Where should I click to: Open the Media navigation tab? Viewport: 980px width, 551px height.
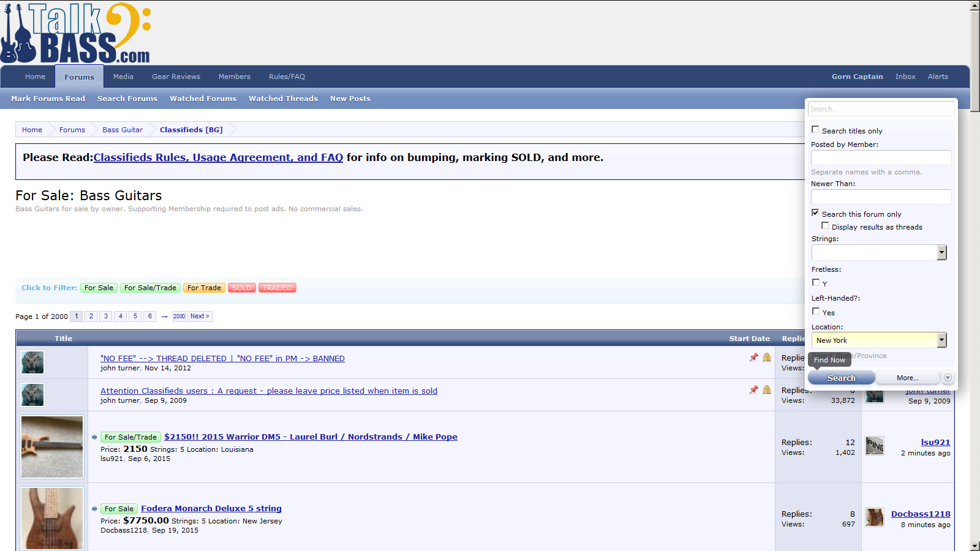coord(123,77)
